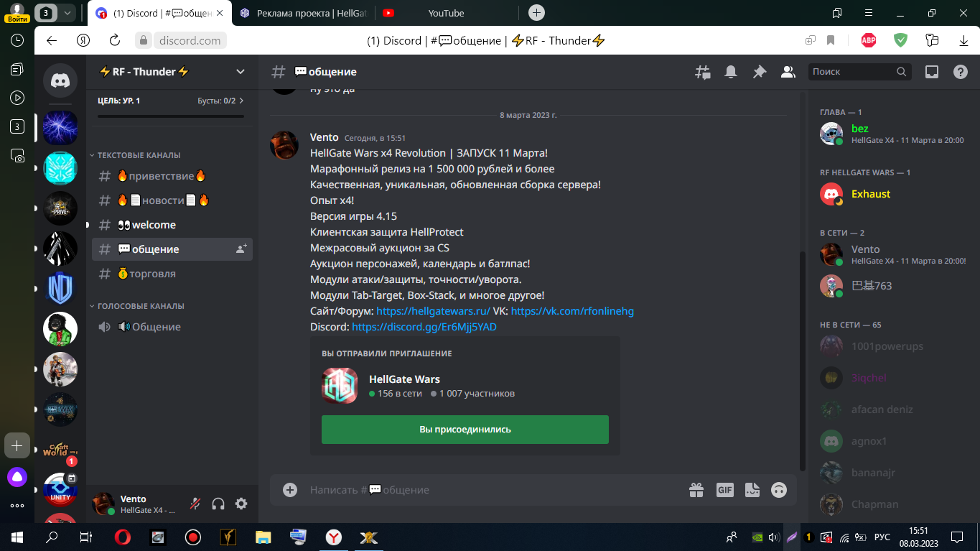
Task: Open Opera browser from taskbar
Action: [123, 537]
